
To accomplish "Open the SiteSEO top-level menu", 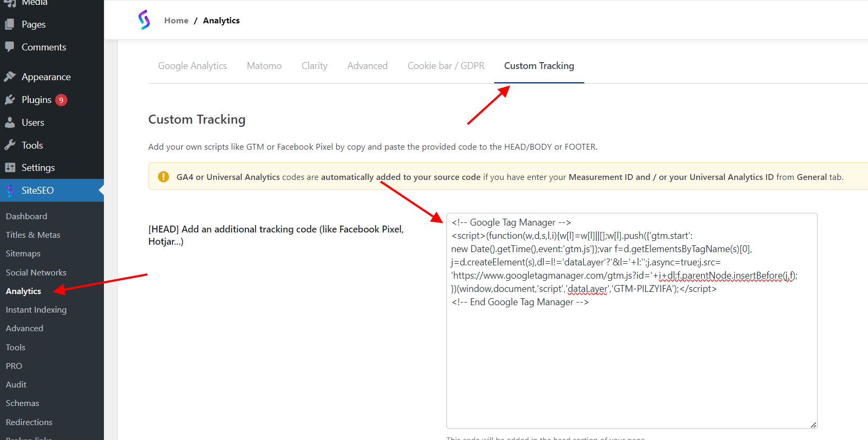I will tap(52, 190).
